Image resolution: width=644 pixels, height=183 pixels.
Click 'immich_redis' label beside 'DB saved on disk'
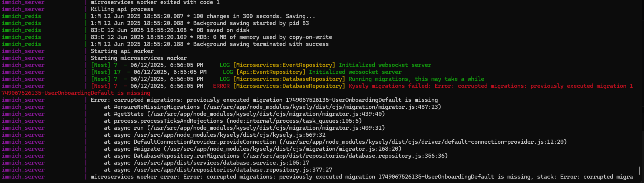[x=21, y=30]
